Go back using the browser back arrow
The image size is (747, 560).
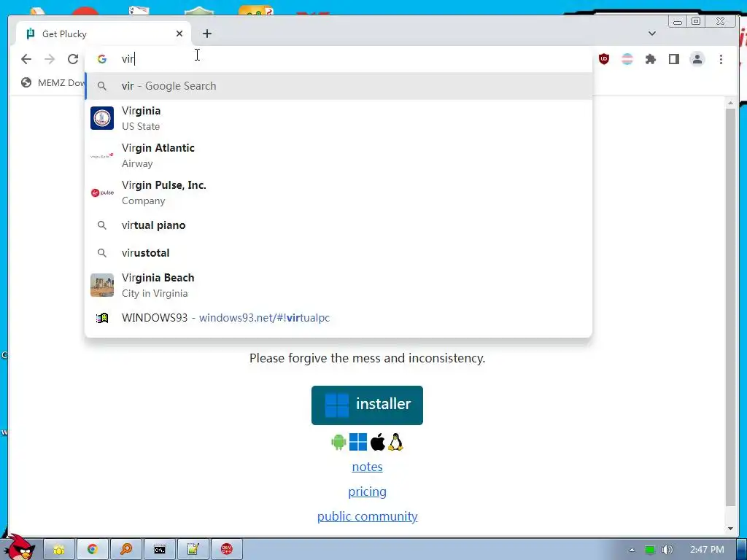click(x=26, y=59)
